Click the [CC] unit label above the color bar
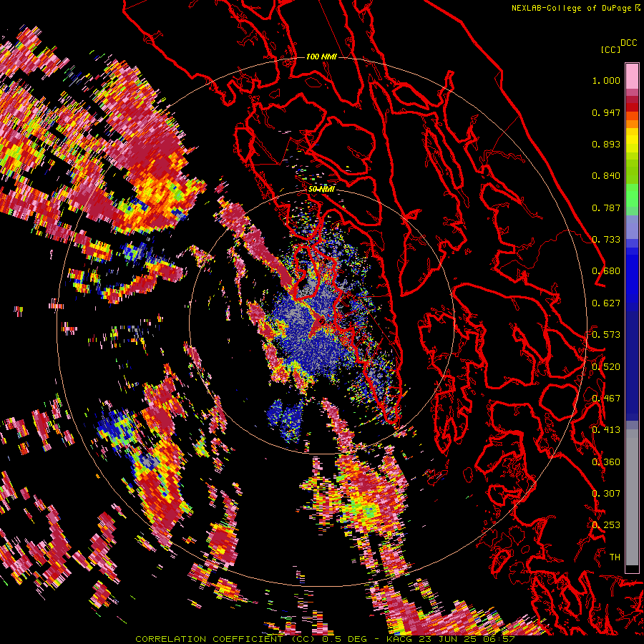 pos(611,50)
